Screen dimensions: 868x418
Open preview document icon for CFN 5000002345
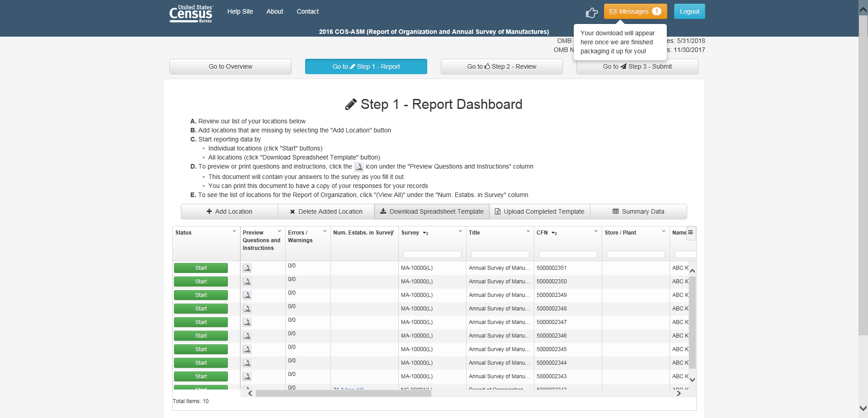click(x=247, y=349)
